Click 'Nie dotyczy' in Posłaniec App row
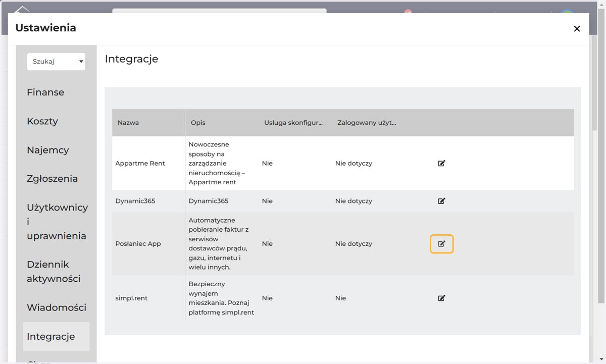Screen dimensions: 606x364 (x=353, y=244)
